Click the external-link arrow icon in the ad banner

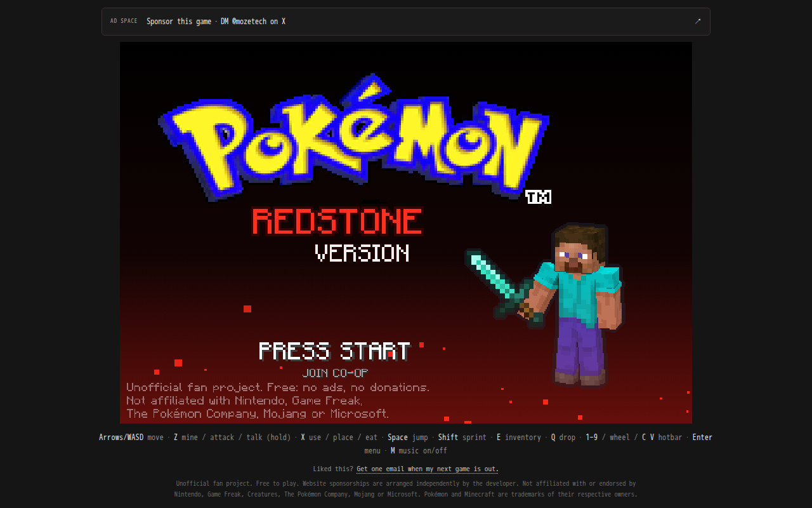click(x=698, y=22)
